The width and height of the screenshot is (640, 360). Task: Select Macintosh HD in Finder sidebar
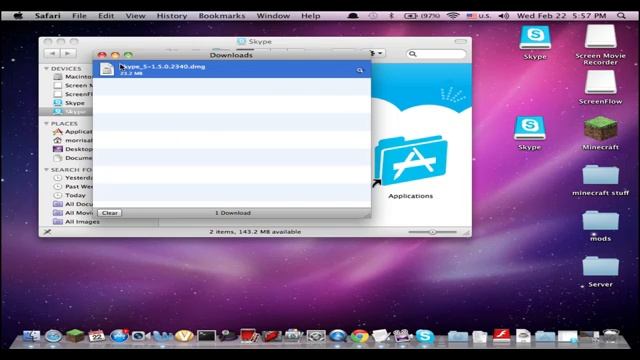click(72, 76)
